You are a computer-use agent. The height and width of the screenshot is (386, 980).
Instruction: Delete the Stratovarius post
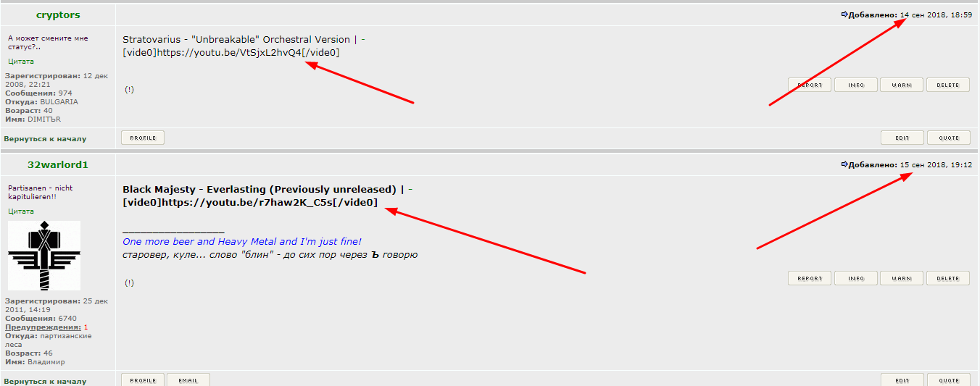[x=947, y=85]
